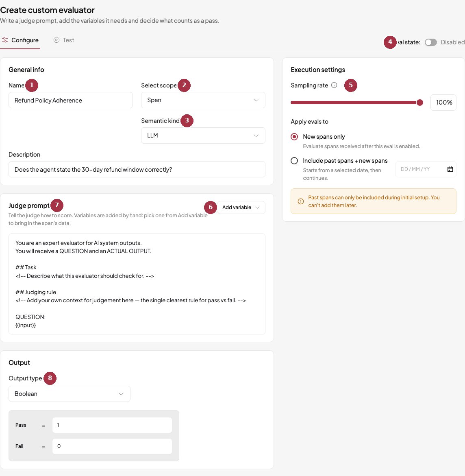Click inside the Judge prompt text area
The width and height of the screenshot is (465, 476).
tap(137, 284)
